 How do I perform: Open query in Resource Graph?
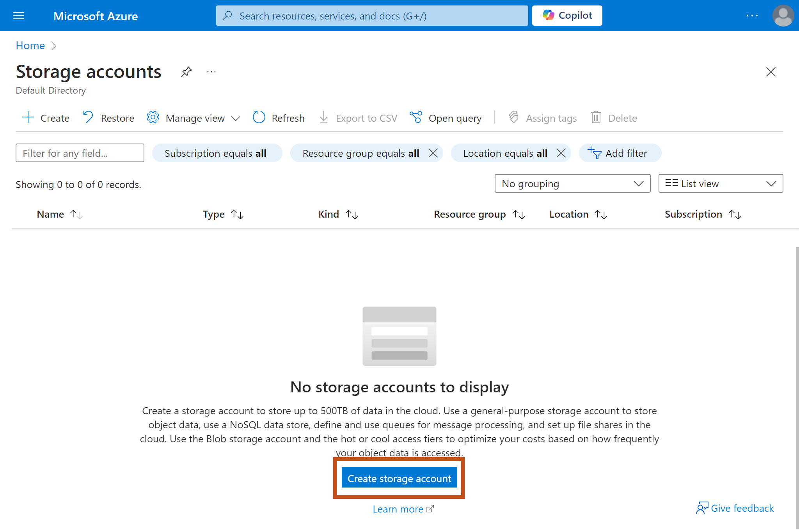446,118
